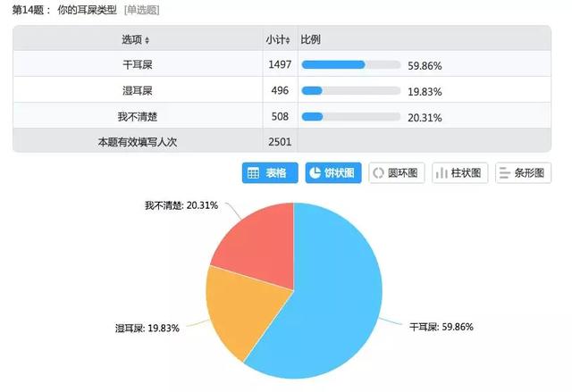
Task: Click the donut icon on 圆环图 button
Action: pyautogui.click(x=379, y=173)
